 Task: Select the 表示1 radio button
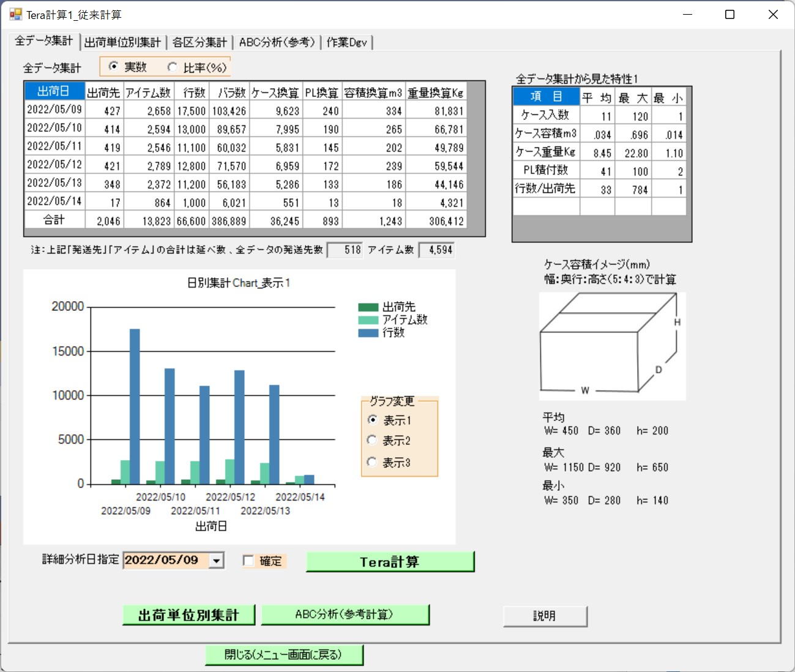[372, 420]
